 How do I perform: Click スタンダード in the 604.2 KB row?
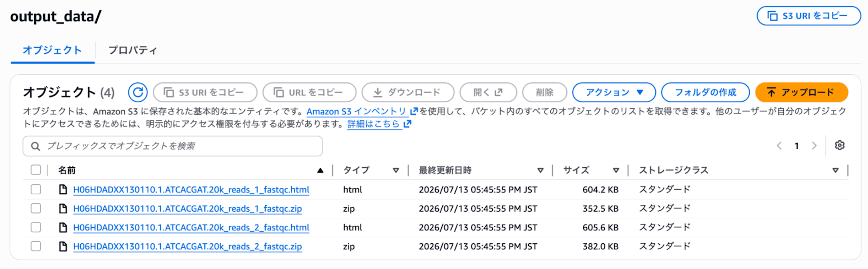(664, 189)
